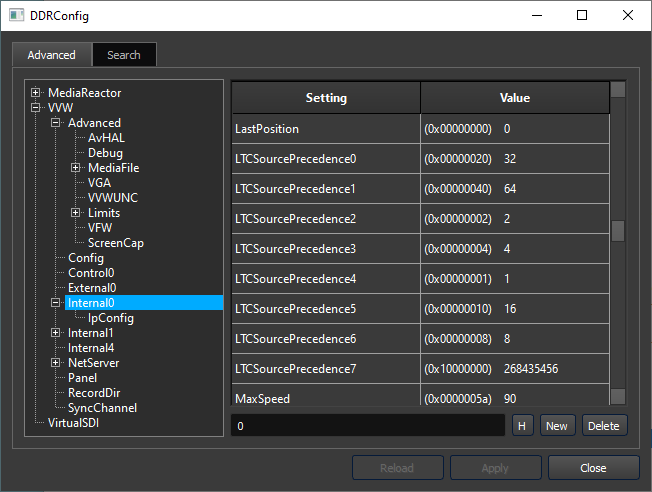Viewport: 652px width, 492px height.
Task: Click the DDRConfig title bar icon
Action: 17,15
